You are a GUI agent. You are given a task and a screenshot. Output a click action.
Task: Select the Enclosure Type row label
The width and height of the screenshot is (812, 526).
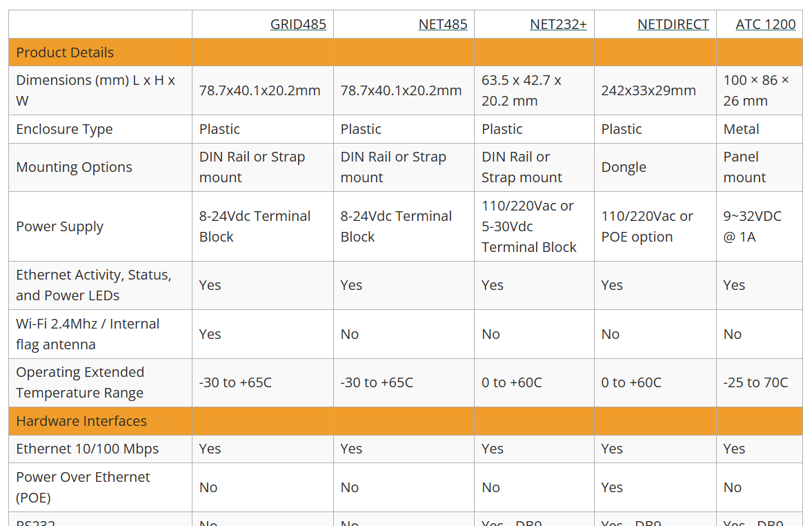tap(101, 129)
